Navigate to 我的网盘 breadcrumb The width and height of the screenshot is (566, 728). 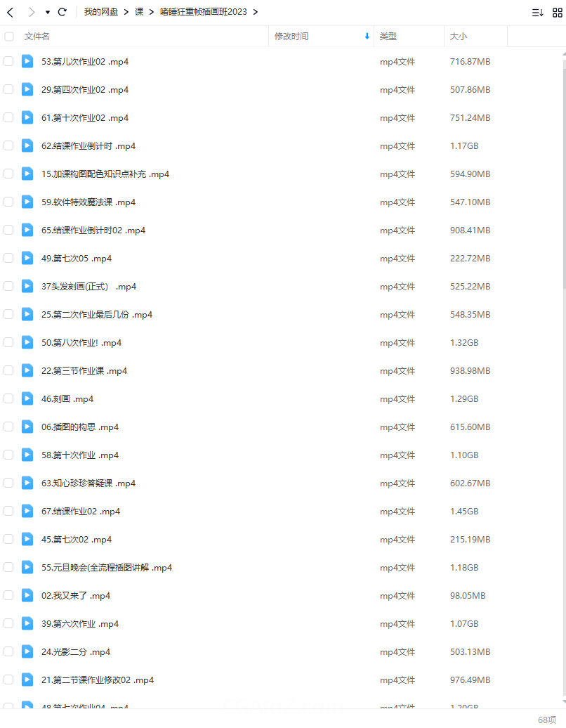pos(101,12)
